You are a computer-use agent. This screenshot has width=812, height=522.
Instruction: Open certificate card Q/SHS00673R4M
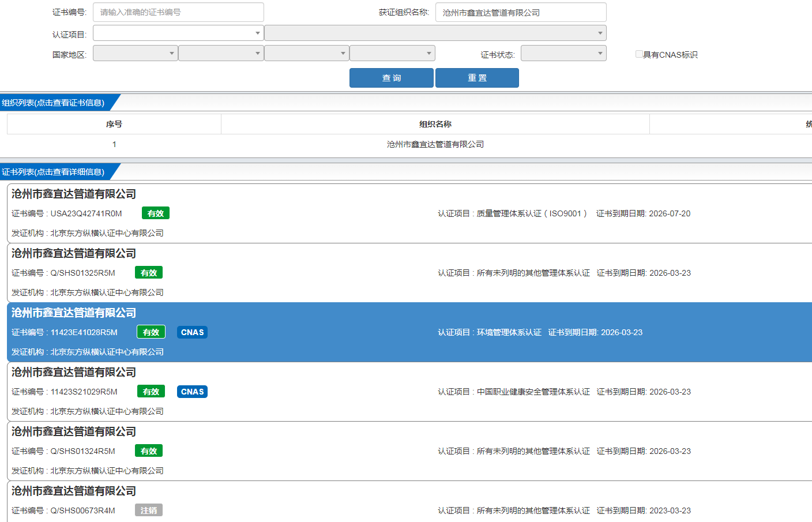[x=409, y=502]
